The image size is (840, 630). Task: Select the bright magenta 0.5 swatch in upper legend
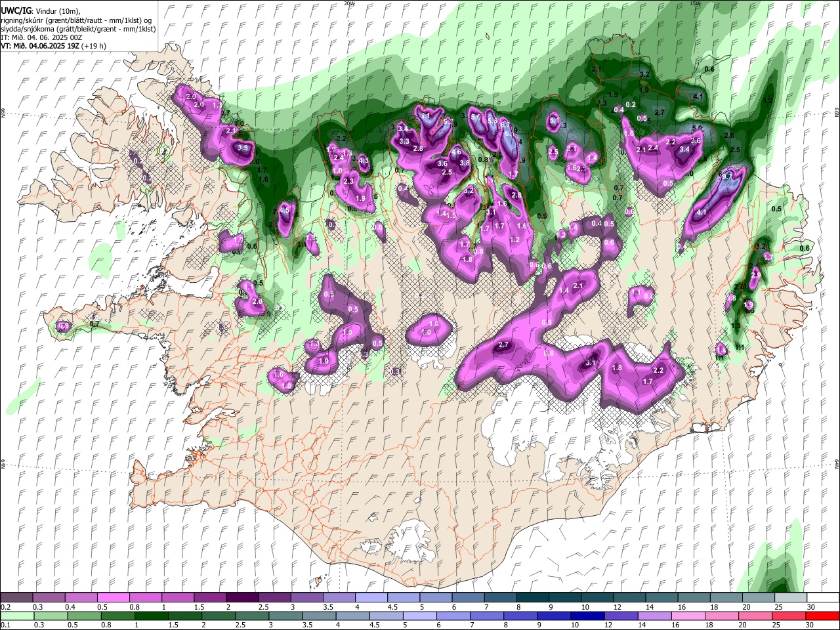(x=113, y=597)
